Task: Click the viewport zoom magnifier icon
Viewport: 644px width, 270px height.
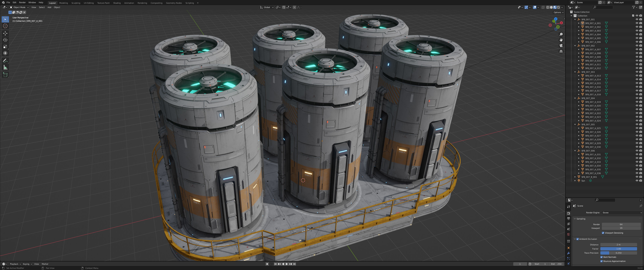Action: (561, 34)
